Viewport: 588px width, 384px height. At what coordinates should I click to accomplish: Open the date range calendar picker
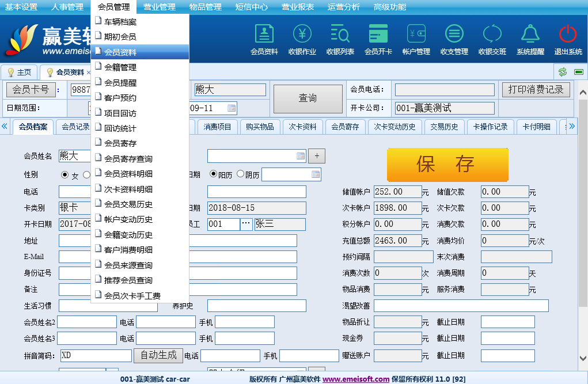[x=232, y=108]
